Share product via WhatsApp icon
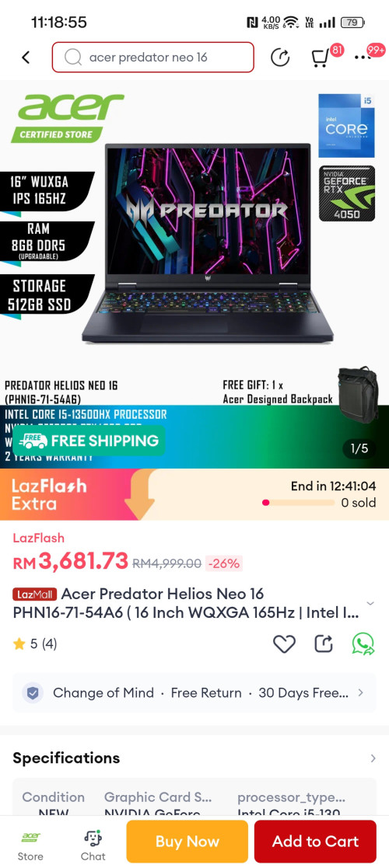Viewport: 389px width, 868px height. click(363, 643)
